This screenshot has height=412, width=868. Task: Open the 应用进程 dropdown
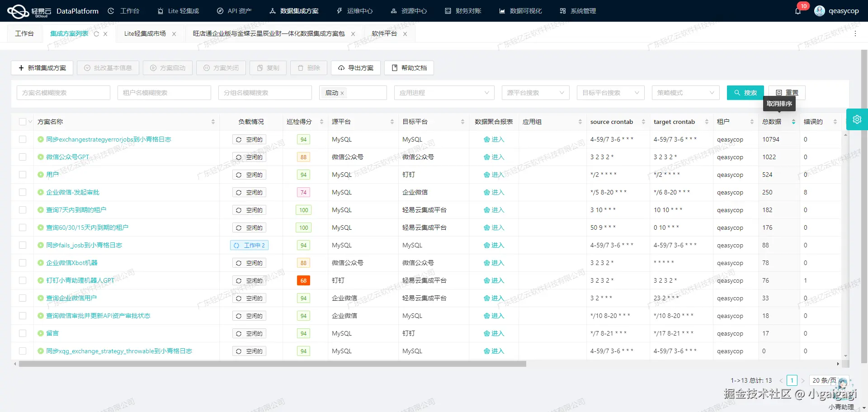pyautogui.click(x=444, y=93)
